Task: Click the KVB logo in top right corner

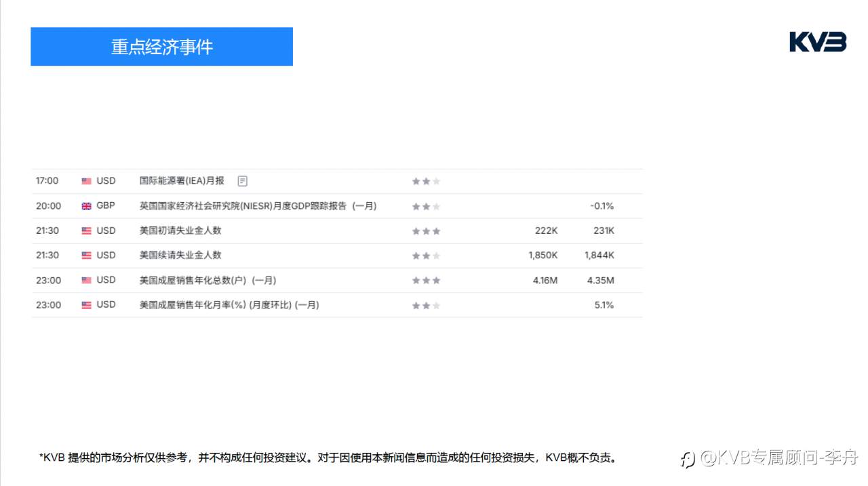Action: 818,42
